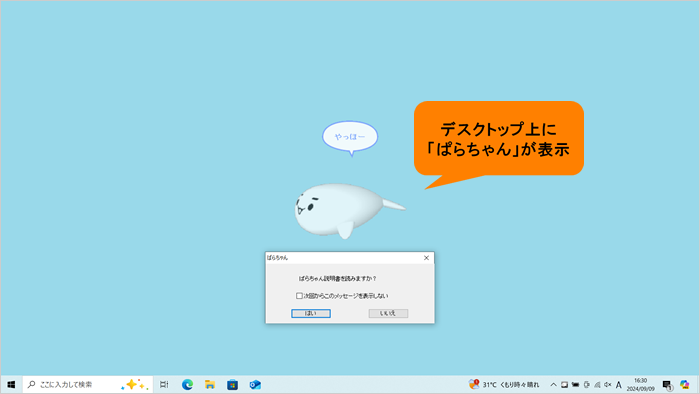
Task: Launch Microsoft Edge from the taskbar
Action: tap(188, 384)
